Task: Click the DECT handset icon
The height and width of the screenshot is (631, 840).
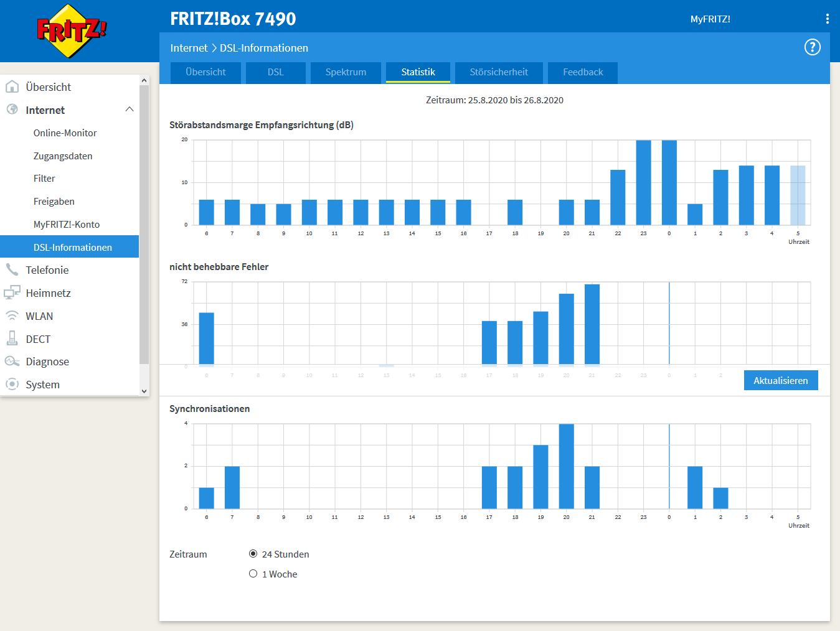Action: point(12,339)
